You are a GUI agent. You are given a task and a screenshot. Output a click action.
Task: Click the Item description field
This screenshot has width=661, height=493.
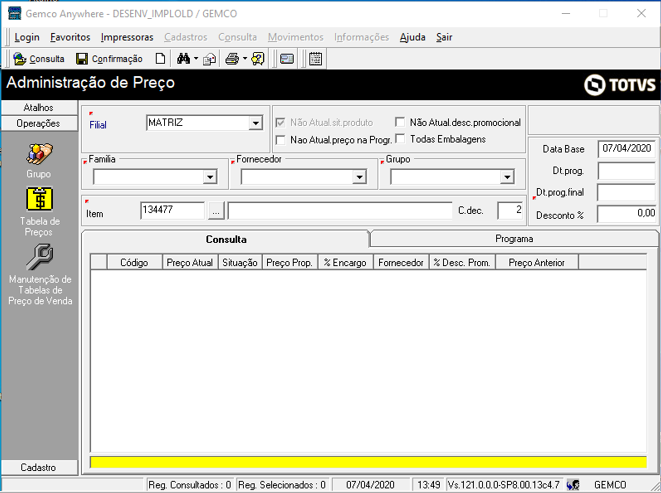340,210
